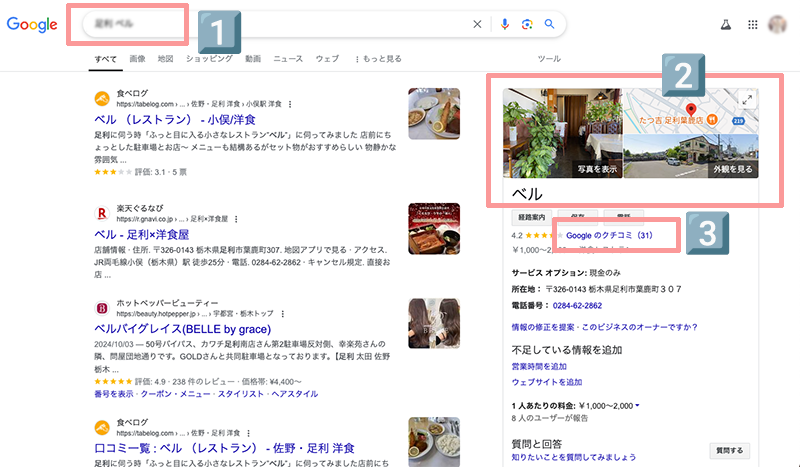This screenshot has height=467, width=800.
Task: Clear the search box with X icon
Action: point(477,24)
